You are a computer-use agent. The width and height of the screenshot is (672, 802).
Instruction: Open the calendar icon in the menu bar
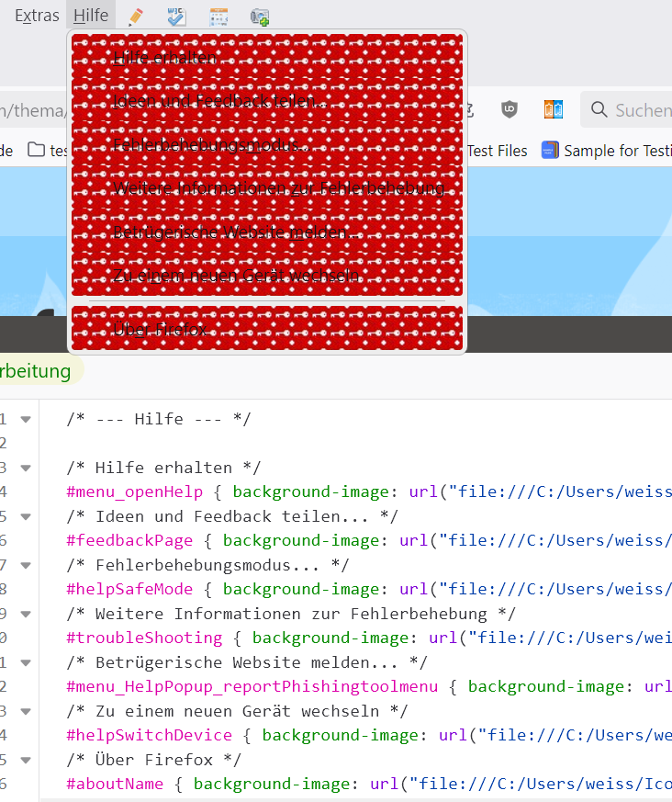click(218, 16)
